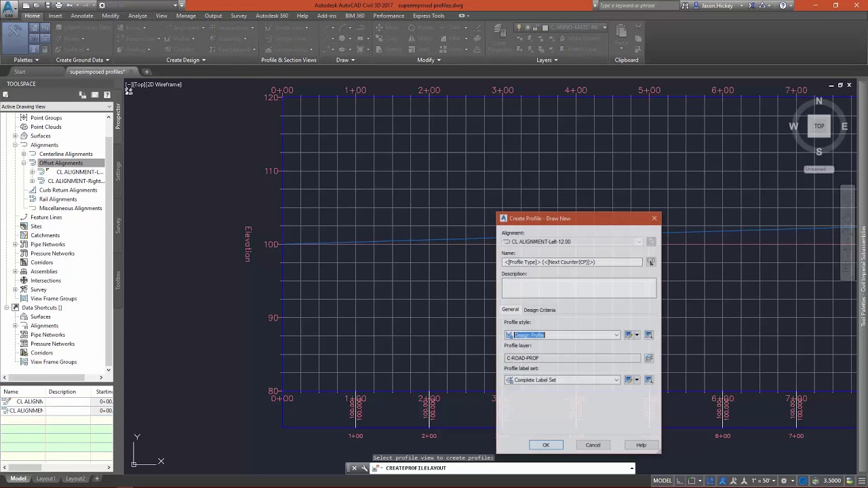
Task: Click Toolspace master view icon at left
Action: 5,95
